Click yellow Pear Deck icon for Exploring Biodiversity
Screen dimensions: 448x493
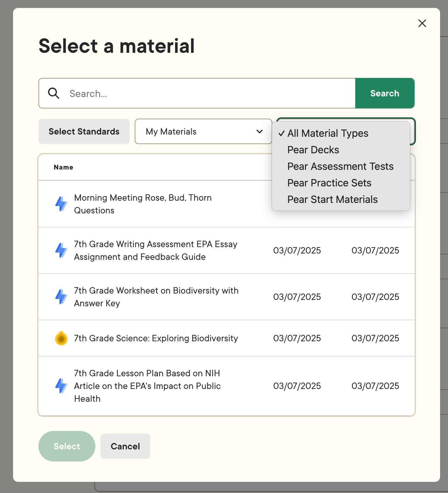(x=61, y=338)
